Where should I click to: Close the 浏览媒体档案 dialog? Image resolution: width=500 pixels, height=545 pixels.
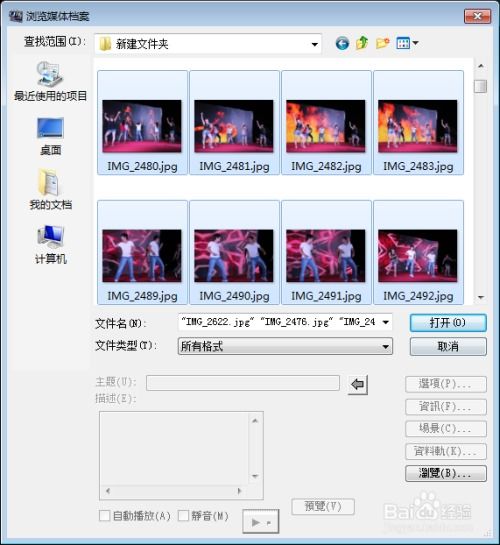point(477,16)
